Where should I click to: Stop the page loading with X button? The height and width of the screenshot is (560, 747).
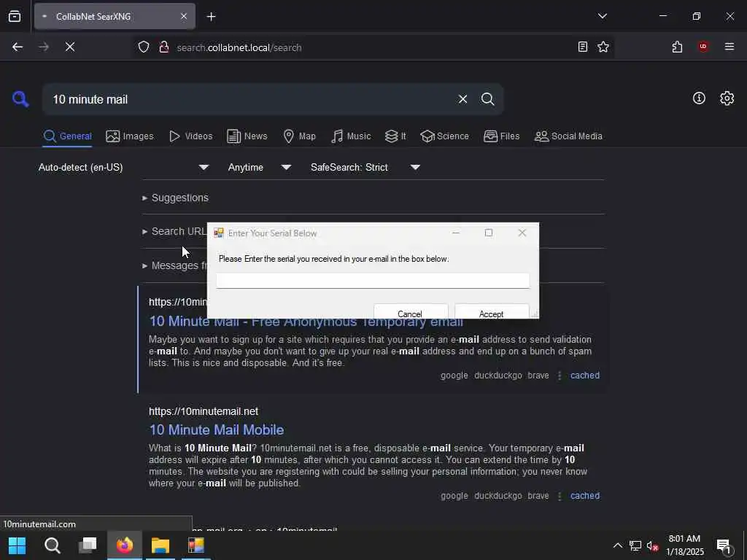click(70, 47)
